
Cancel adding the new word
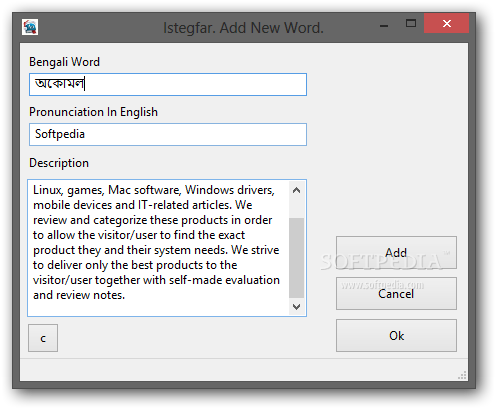point(396,294)
